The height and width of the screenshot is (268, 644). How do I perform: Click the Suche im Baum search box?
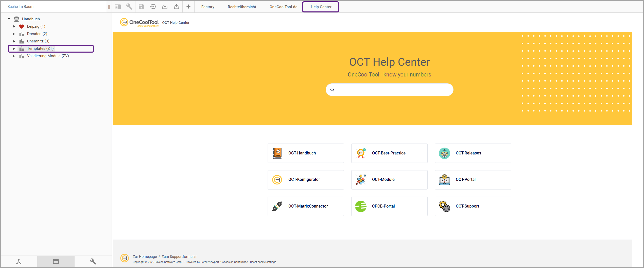[x=53, y=7]
